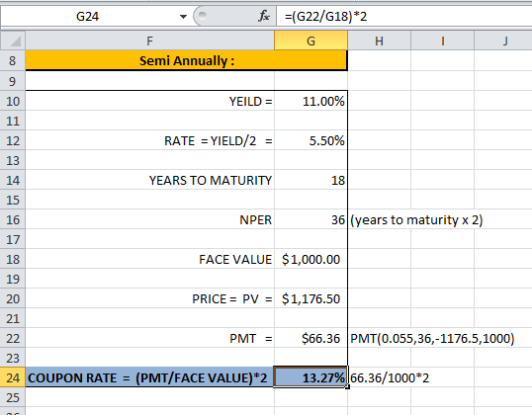Select row 18 header
Image resolution: width=532 pixels, height=415 pixels.
pos(13,259)
